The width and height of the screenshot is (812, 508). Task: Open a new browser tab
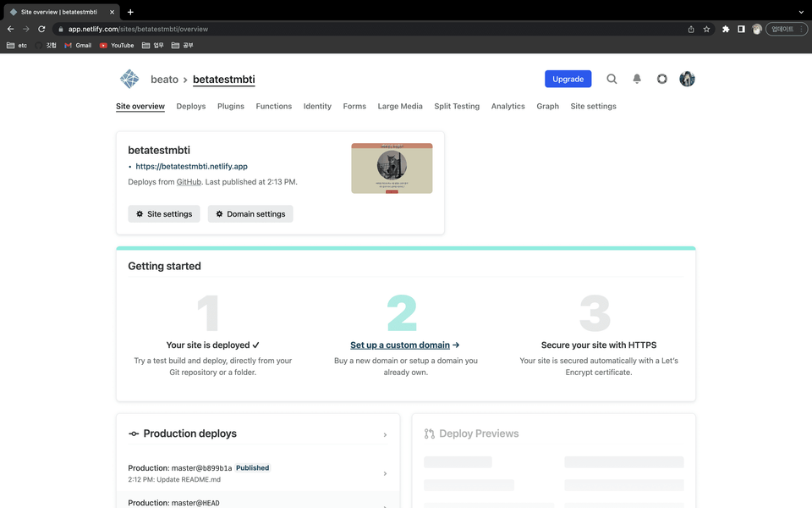pyautogui.click(x=130, y=12)
